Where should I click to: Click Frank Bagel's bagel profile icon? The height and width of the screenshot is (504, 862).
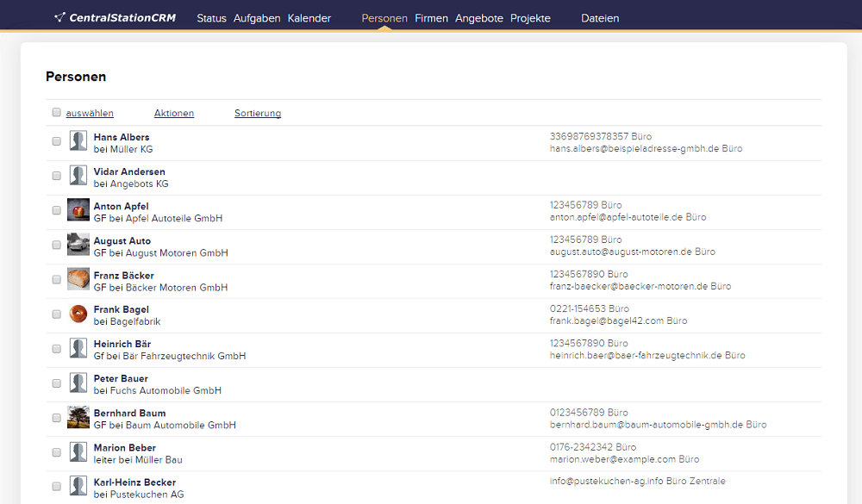[78, 314]
